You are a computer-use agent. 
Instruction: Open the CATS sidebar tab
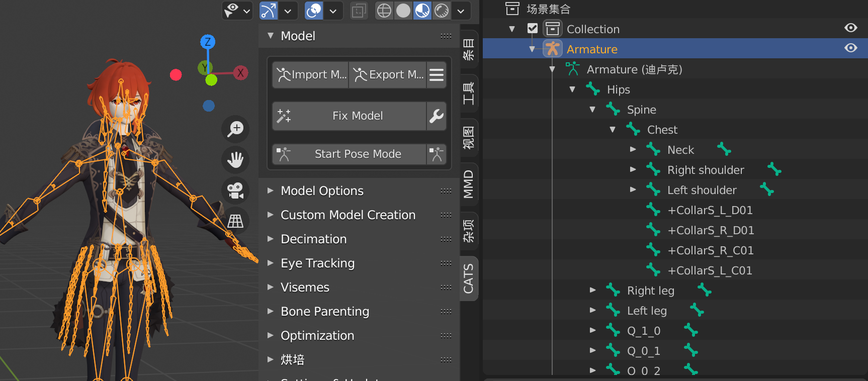(x=468, y=278)
